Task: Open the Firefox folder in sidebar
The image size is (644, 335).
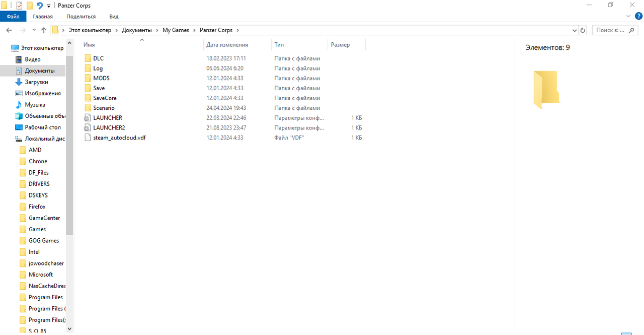Action: [37, 207]
